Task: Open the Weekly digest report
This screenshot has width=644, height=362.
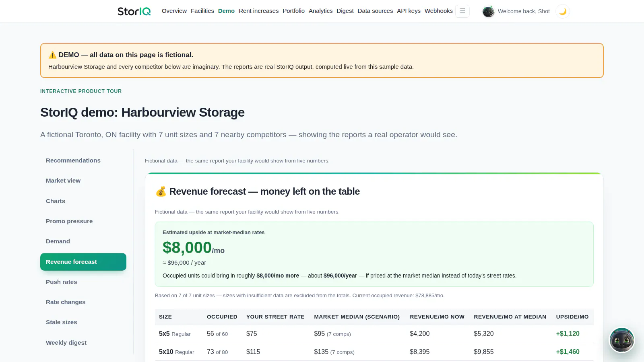Action: pos(83,343)
